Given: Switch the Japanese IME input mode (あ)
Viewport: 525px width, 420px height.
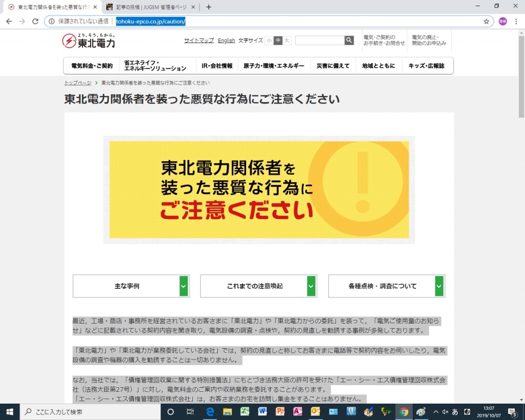Looking at the screenshot, I should (x=455, y=412).
